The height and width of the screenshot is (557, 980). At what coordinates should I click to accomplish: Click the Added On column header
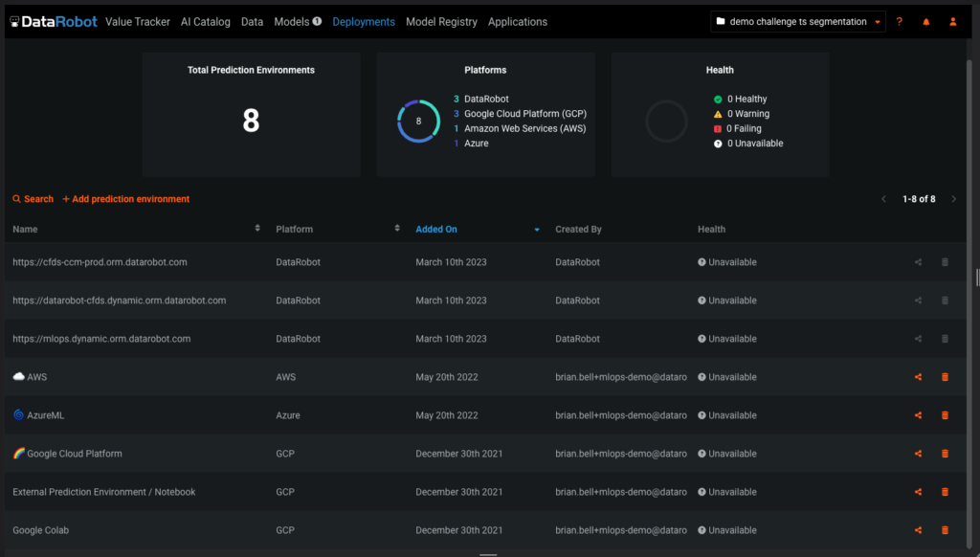pos(436,230)
